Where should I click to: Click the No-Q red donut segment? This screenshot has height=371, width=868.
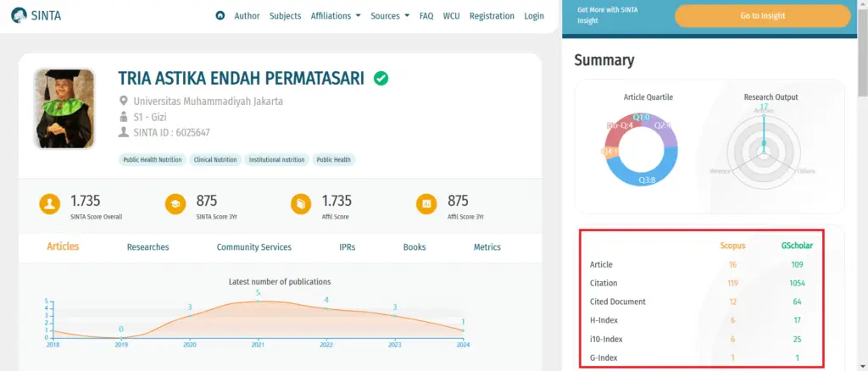point(621,126)
